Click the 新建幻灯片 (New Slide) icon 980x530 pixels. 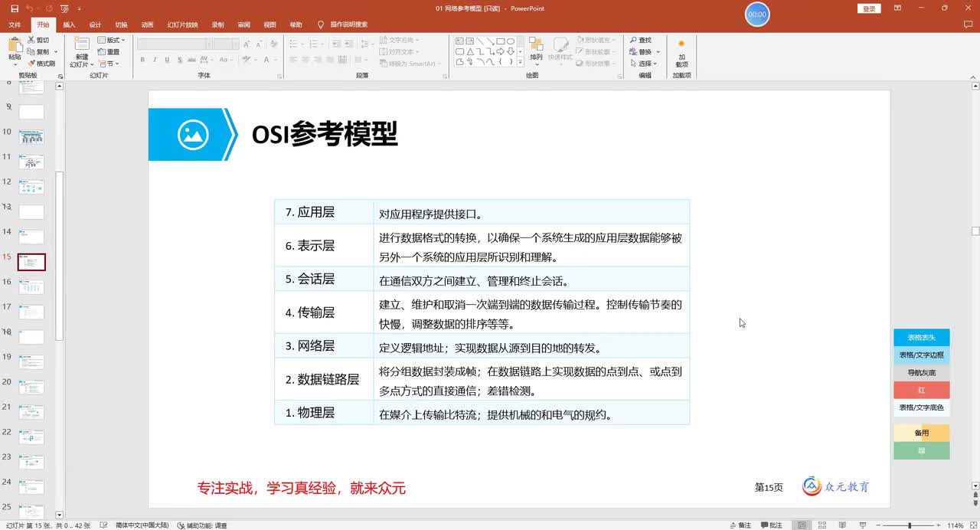80,44
